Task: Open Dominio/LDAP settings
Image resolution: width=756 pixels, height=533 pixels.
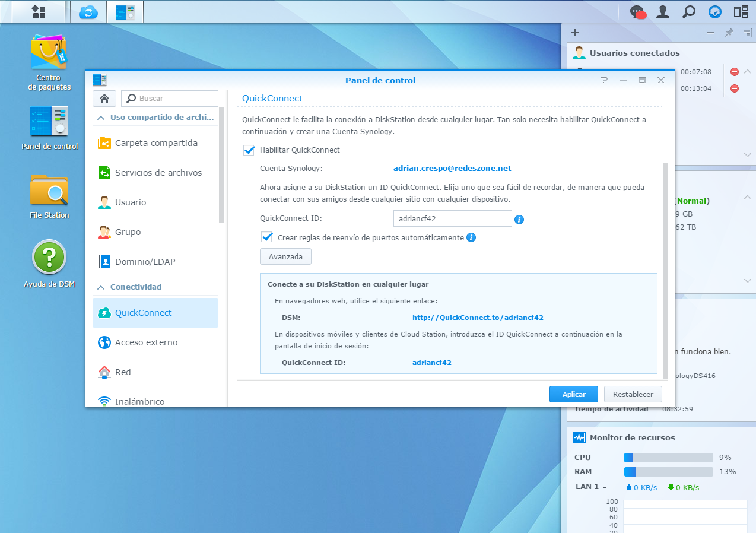Action: [155, 262]
